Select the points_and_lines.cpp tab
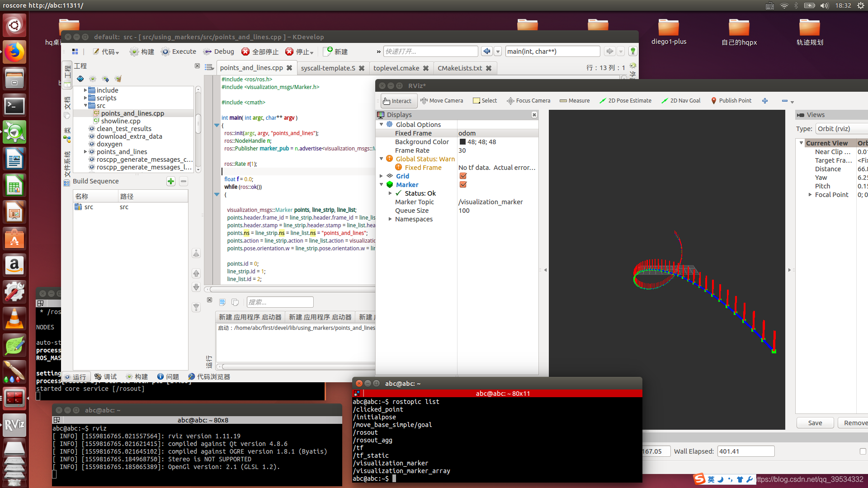Screen dimensions: 868x488 coord(251,67)
